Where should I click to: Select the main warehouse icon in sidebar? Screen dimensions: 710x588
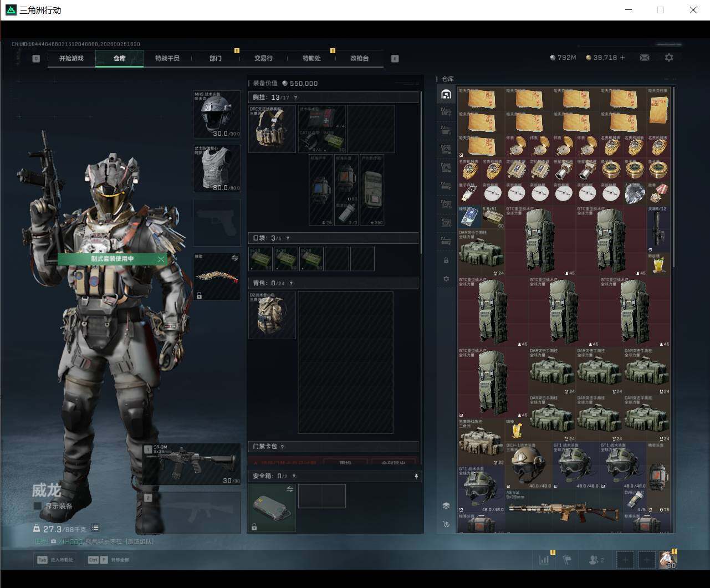446,95
